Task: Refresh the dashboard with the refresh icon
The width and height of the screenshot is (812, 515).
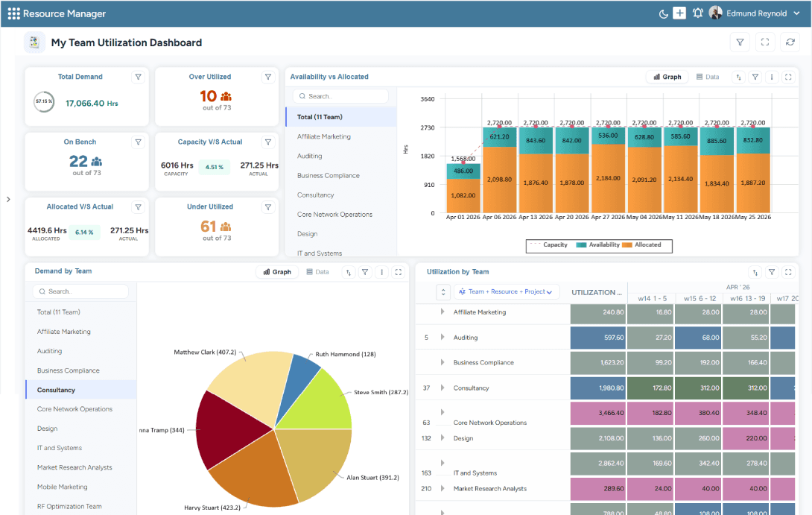Action: coord(790,42)
